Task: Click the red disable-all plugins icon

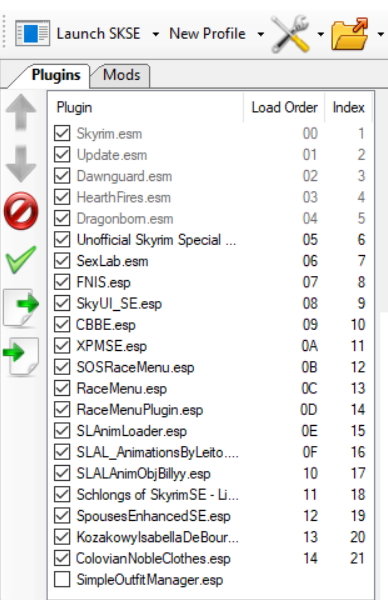Action: pyautogui.click(x=21, y=211)
